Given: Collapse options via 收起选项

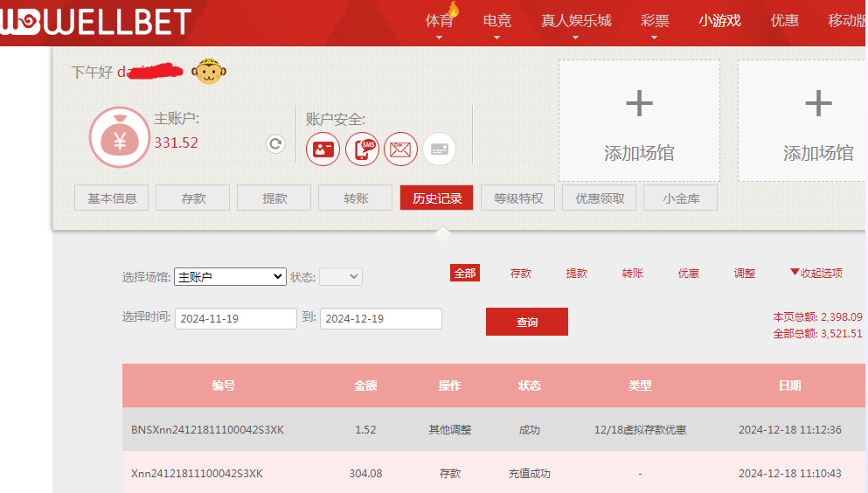Looking at the screenshot, I should [x=816, y=273].
